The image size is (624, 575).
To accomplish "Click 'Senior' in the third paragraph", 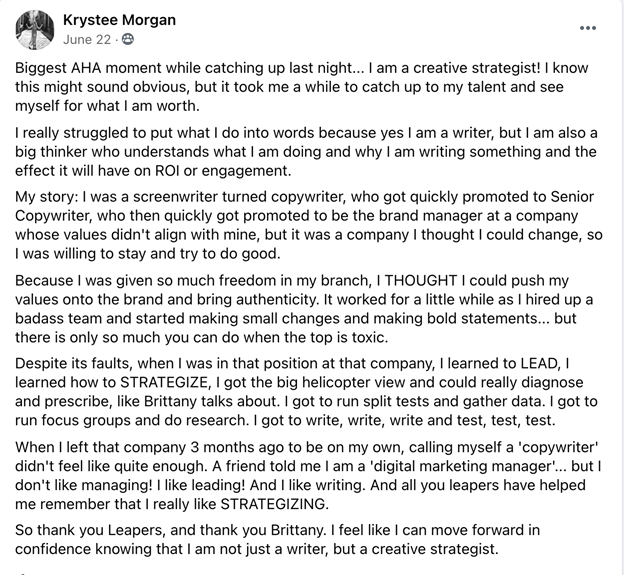I will 572,197.
